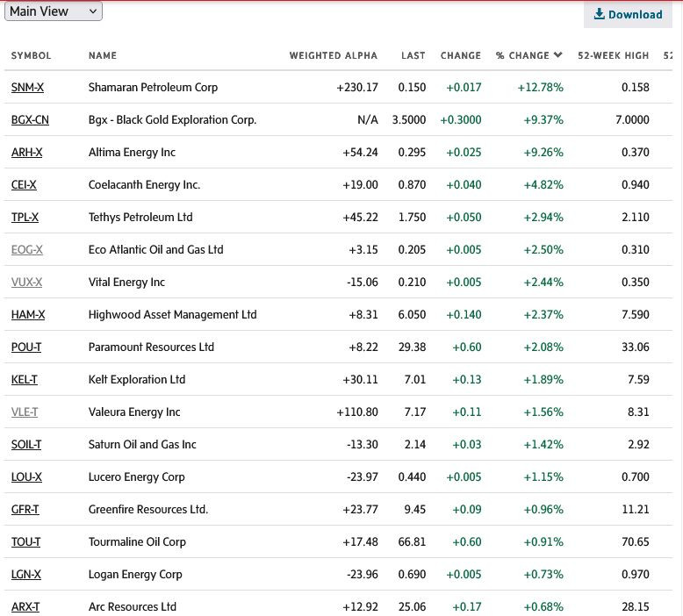Open LOU-X symbol link
Screen dimensions: 683x616
pos(26,477)
